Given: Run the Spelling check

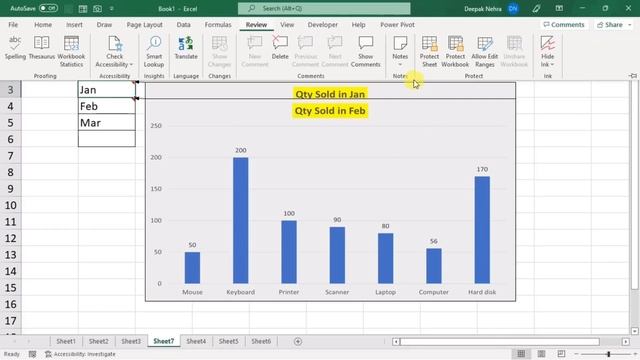Looking at the screenshot, I should (15, 48).
